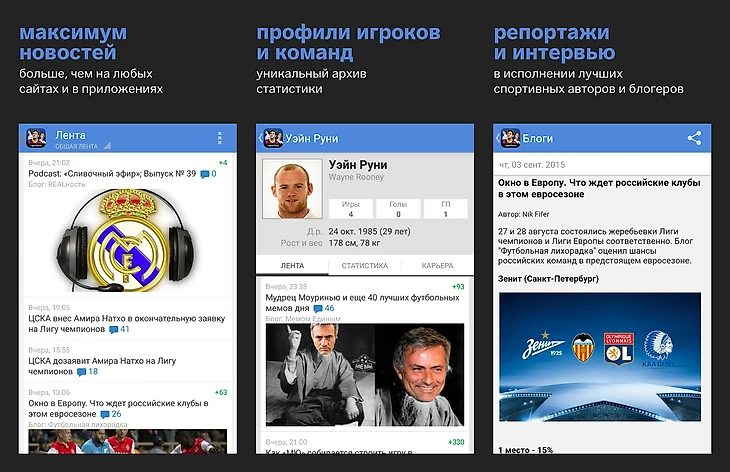Tap the heading профили игроков и команд

click(348, 42)
